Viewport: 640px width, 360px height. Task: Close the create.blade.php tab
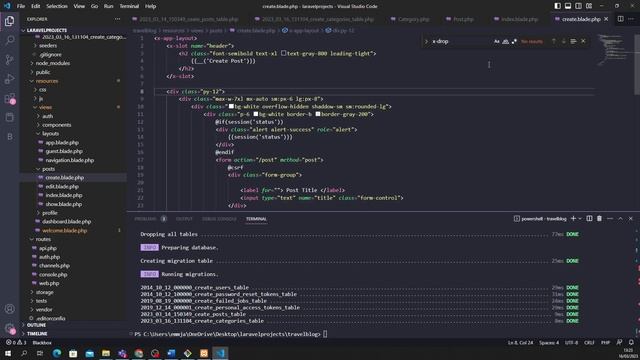coord(606,19)
